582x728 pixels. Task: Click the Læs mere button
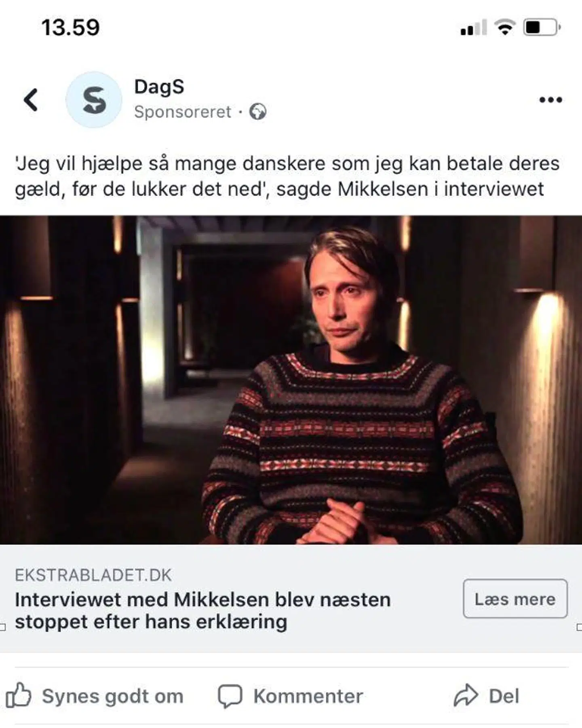pyautogui.click(x=515, y=599)
